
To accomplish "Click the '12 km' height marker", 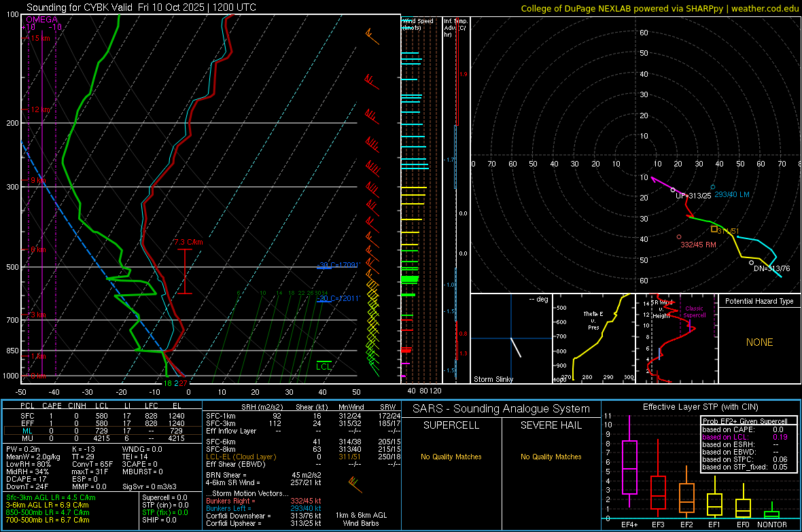I will pyautogui.click(x=40, y=109).
